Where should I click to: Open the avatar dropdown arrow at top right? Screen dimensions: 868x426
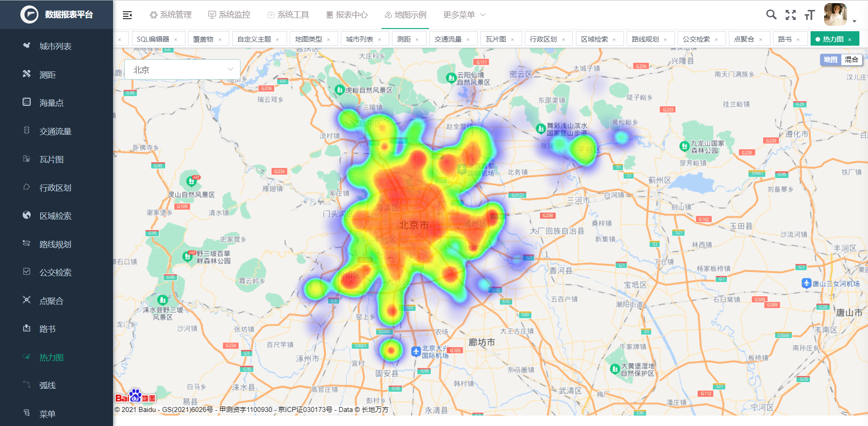[x=854, y=21]
